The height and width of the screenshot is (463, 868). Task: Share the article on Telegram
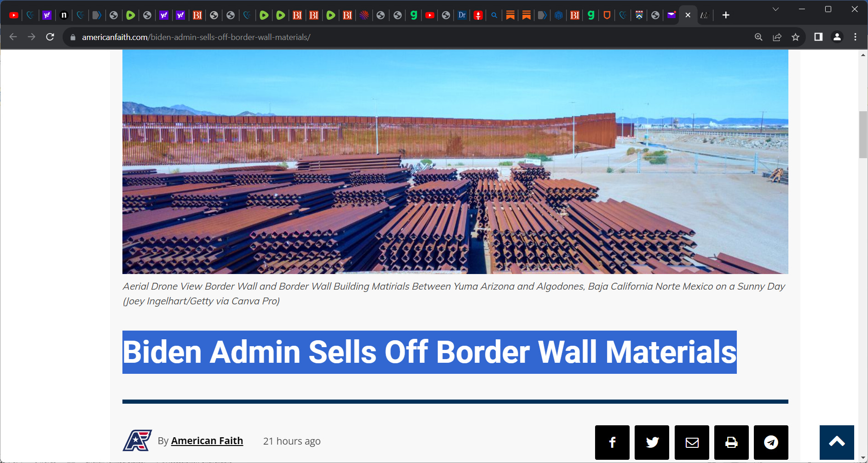point(771,442)
